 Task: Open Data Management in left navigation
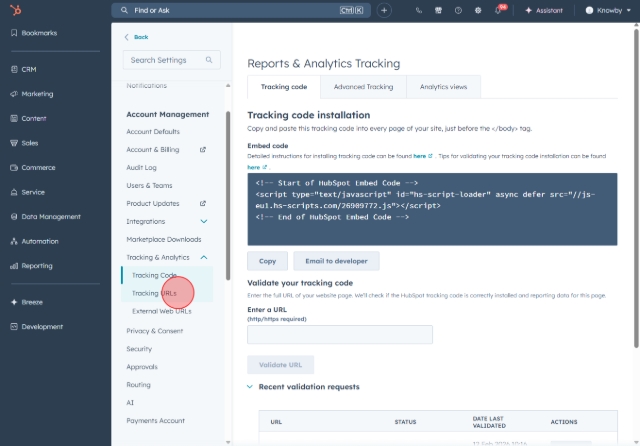point(46,217)
